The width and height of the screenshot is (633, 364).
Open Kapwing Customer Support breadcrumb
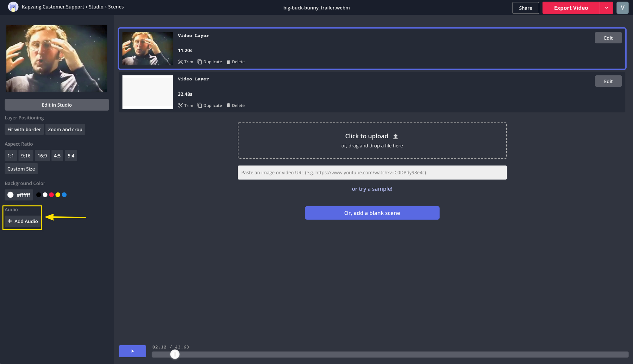click(53, 7)
